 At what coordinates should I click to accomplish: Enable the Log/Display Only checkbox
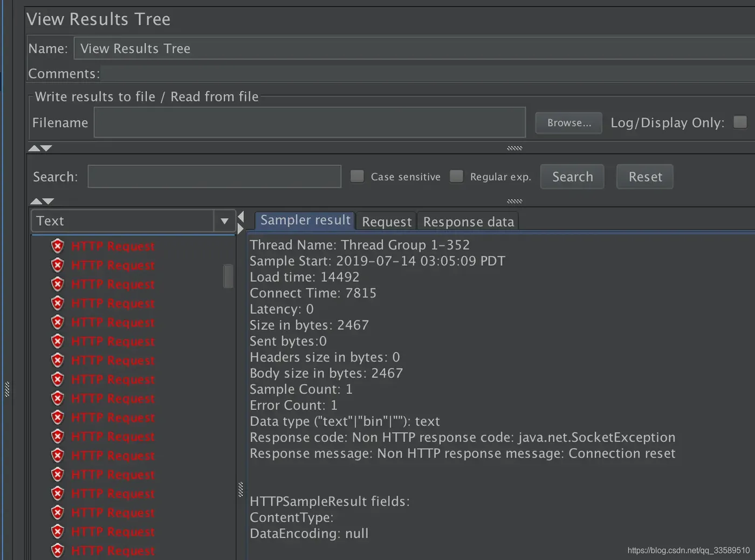tap(740, 122)
